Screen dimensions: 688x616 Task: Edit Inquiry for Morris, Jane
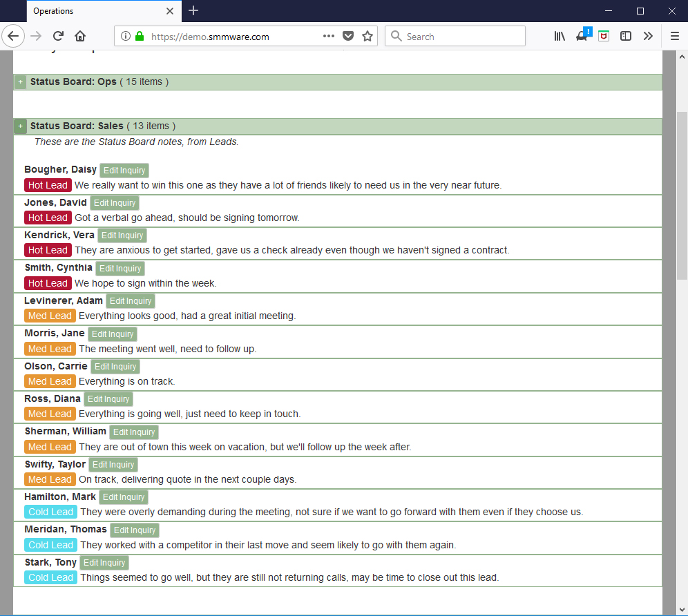pyautogui.click(x=113, y=334)
